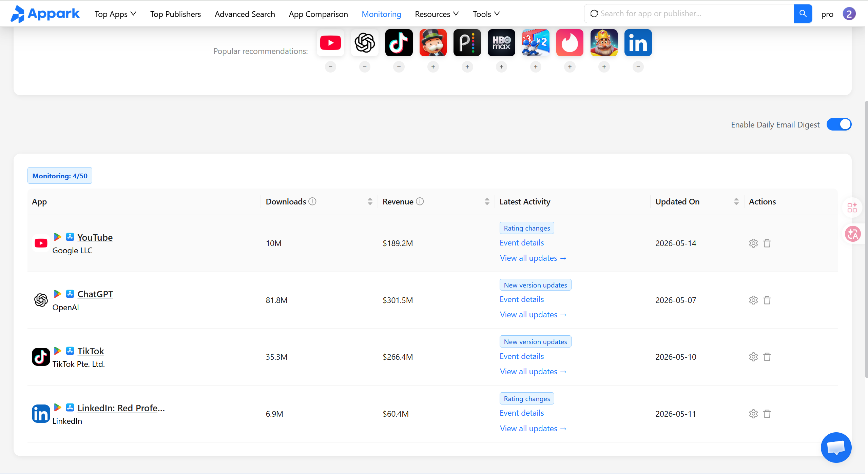Viewport: 868px width, 474px height.
Task: Delete ChatGPT using trash icon
Action: (767, 300)
